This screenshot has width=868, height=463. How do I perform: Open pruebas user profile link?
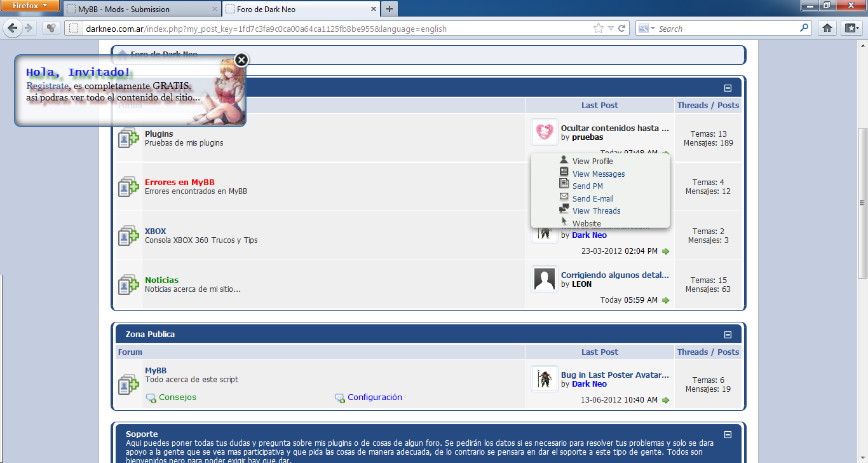click(588, 137)
